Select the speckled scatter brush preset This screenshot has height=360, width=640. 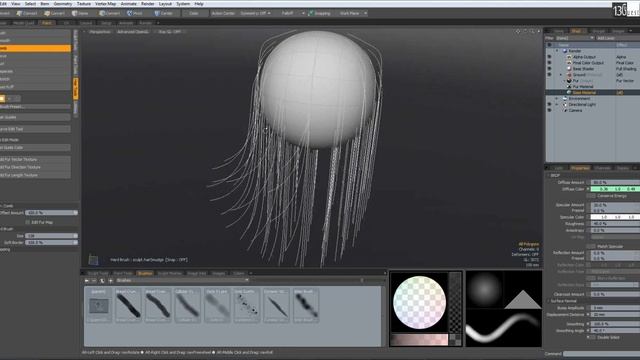[246, 305]
